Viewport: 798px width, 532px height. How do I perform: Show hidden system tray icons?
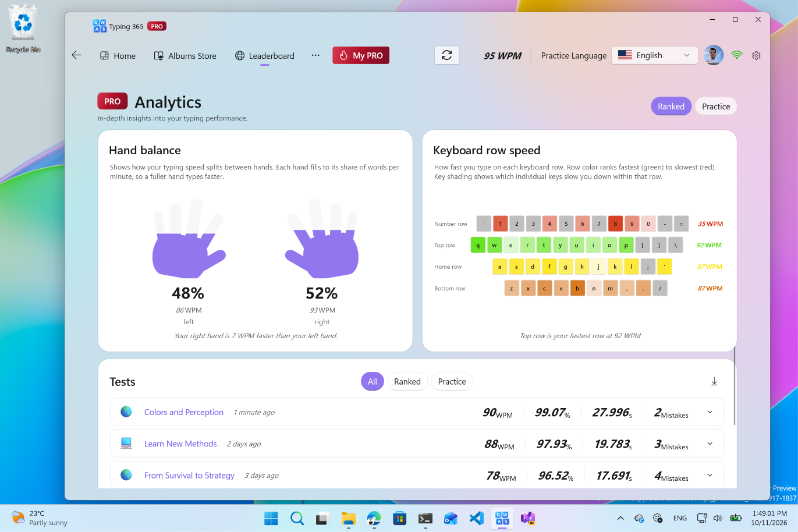(x=620, y=518)
